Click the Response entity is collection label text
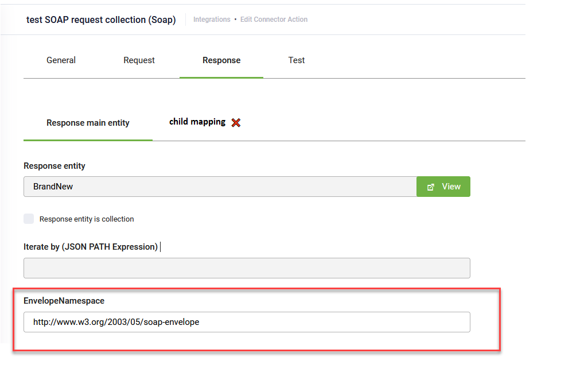588x376 pixels. (x=87, y=219)
